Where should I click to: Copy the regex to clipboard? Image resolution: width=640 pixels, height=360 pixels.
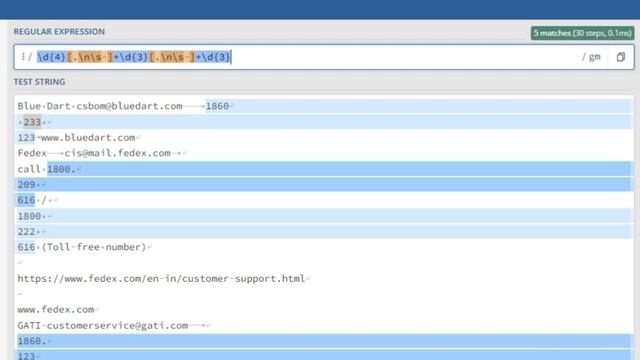(x=621, y=57)
